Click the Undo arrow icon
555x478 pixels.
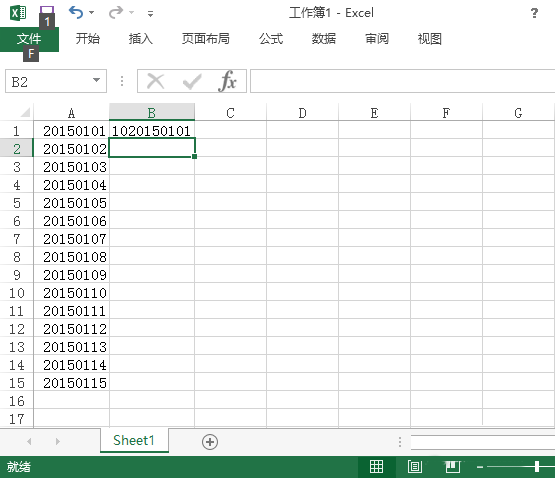tap(76, 12)
